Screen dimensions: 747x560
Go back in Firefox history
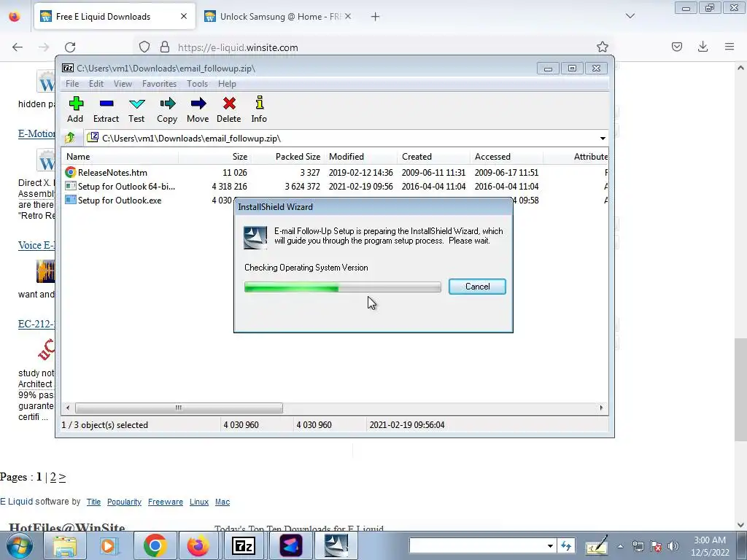coord(18,47)
